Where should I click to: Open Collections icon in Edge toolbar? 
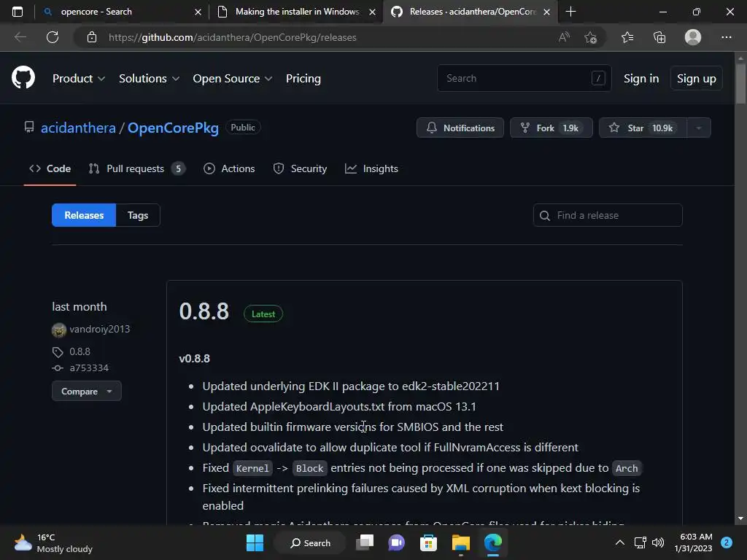coord(659,37)
